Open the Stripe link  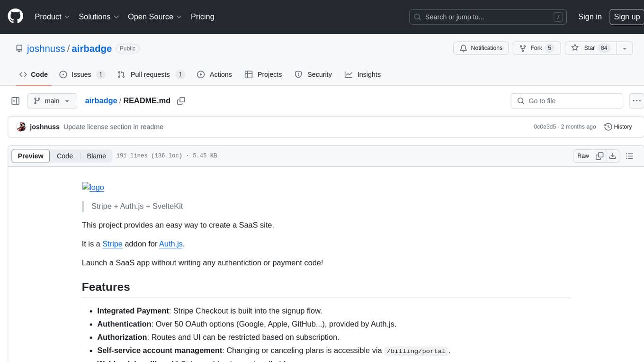(112, 244)
